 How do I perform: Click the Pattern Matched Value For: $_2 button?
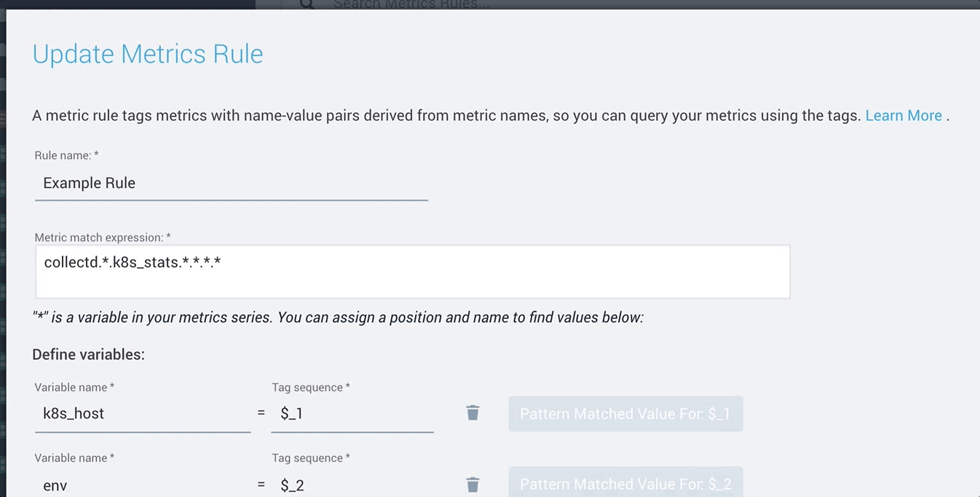[x=625, y=482]
